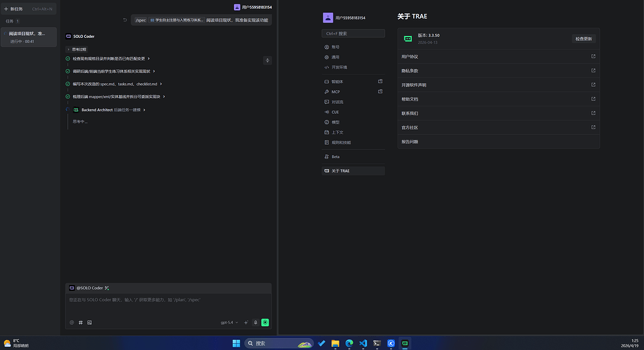
Task: Open the gpt-5.4 model dropdown
Action: pos(229,322)
